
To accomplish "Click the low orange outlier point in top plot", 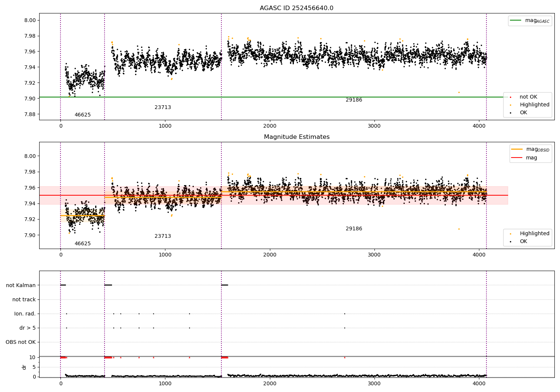I will (x=459, y=92).
